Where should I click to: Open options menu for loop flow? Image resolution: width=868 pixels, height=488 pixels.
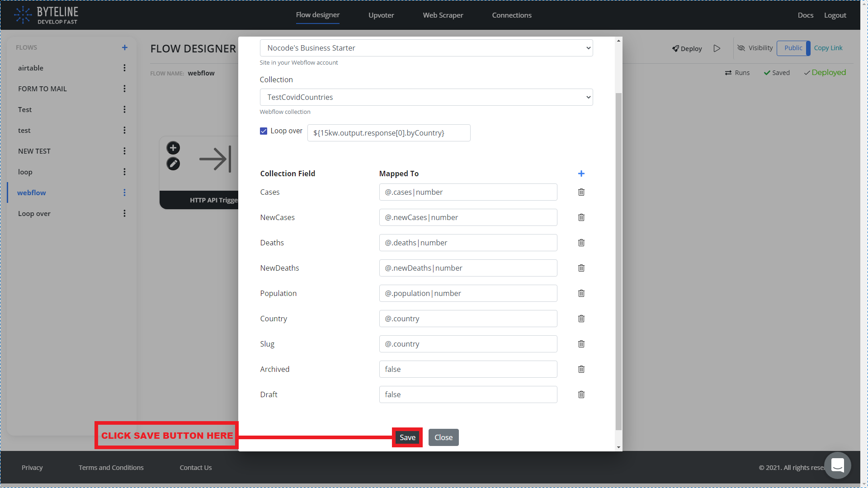(x=124, y=172)
